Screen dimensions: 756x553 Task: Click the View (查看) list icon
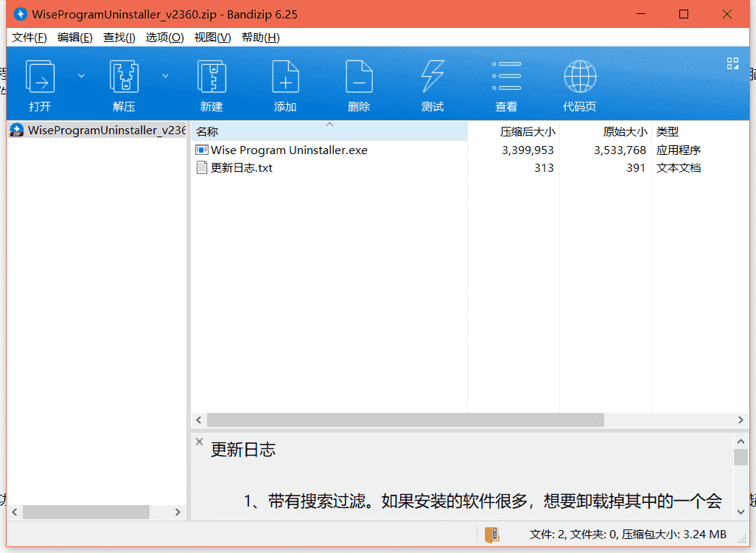pos(506,76)
